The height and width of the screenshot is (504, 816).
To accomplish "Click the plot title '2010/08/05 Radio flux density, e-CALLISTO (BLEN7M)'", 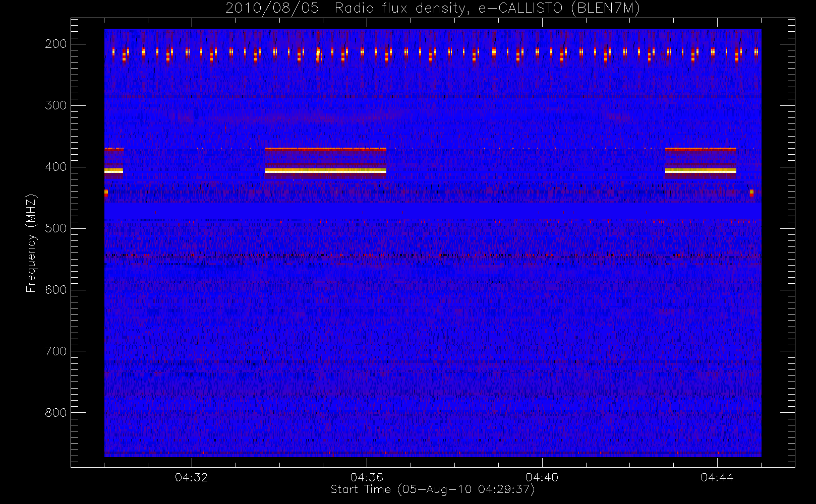I will pos(432,9).
